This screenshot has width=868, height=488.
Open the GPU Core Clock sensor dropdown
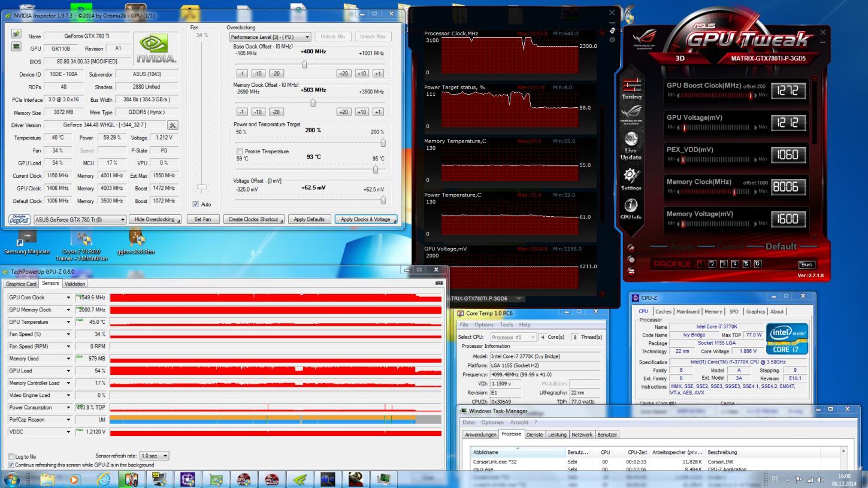point(68,298)
